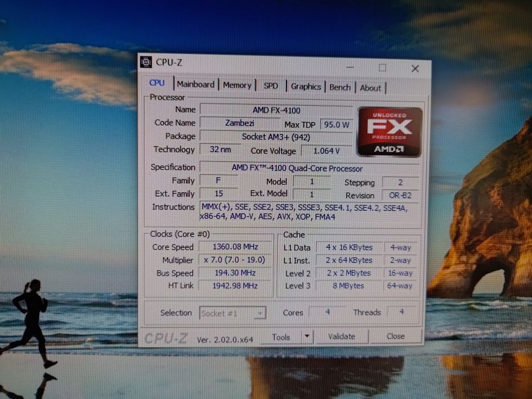Click the Max TDP value 95.0 W
Image resolution: width=532 pixels, height=399 pixels.
pos(336,124)
